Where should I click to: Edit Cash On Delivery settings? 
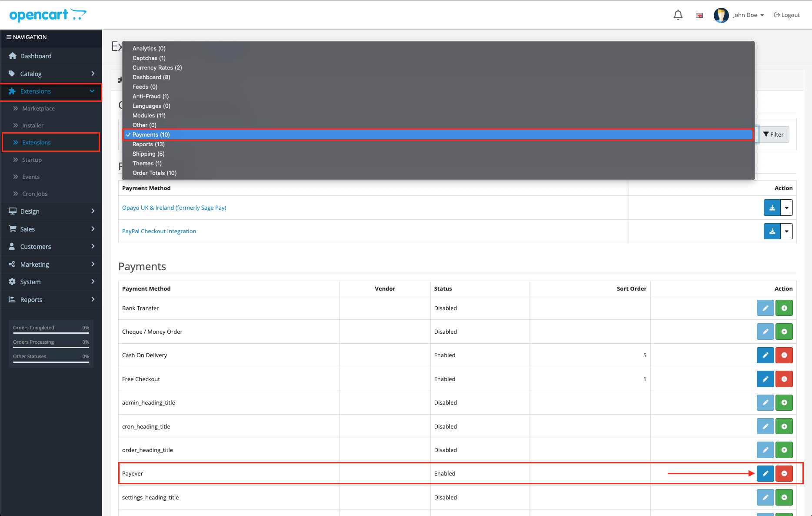click(765, 355)
